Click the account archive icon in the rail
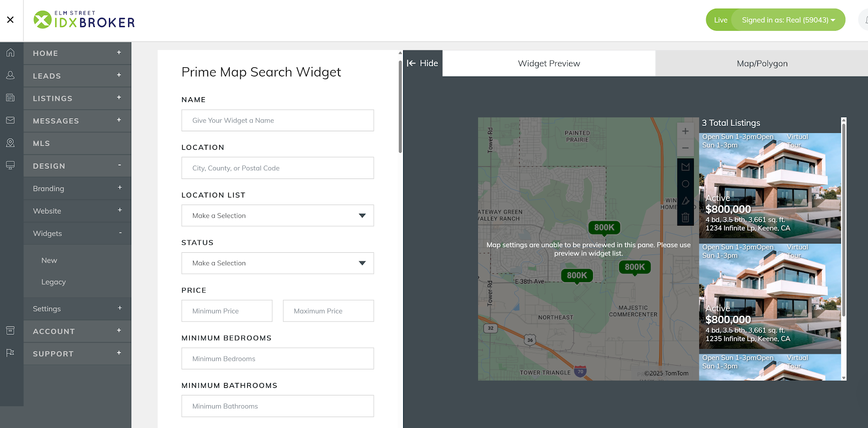Image resolution: width=868 pixels, height=428 pixels. (x=10, y=330)
